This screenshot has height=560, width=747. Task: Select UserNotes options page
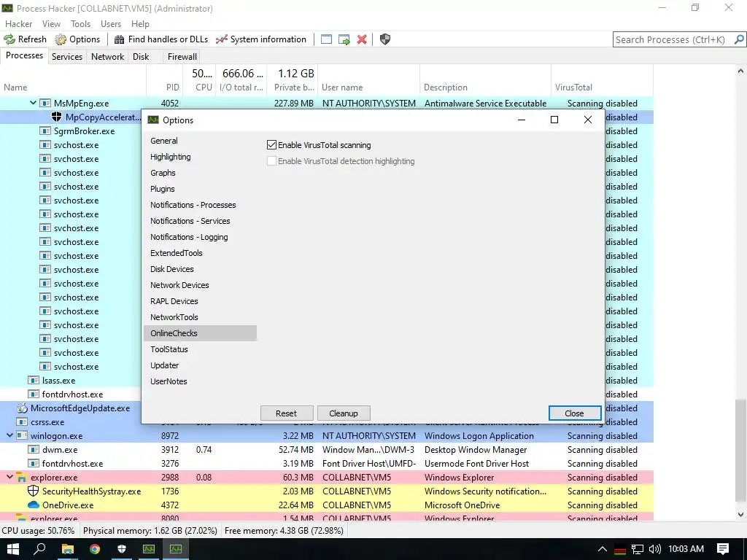pos(169,381)
